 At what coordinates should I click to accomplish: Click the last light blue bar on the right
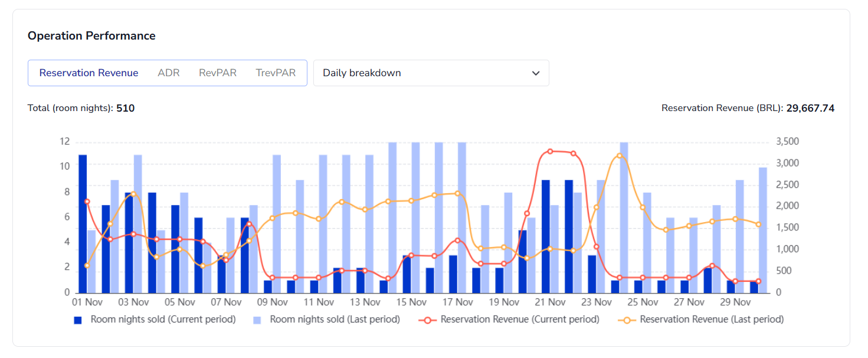(763, 230)
